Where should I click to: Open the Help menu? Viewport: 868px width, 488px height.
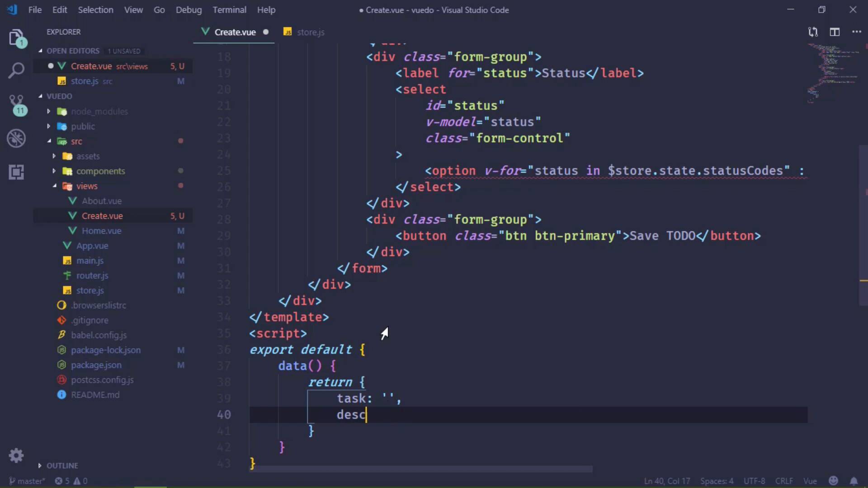point(266,9)
